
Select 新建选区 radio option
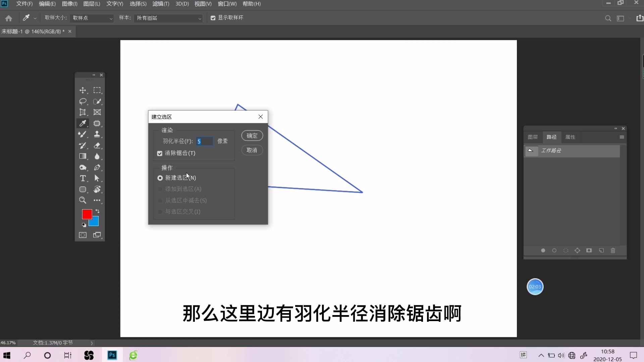[160, 178]
